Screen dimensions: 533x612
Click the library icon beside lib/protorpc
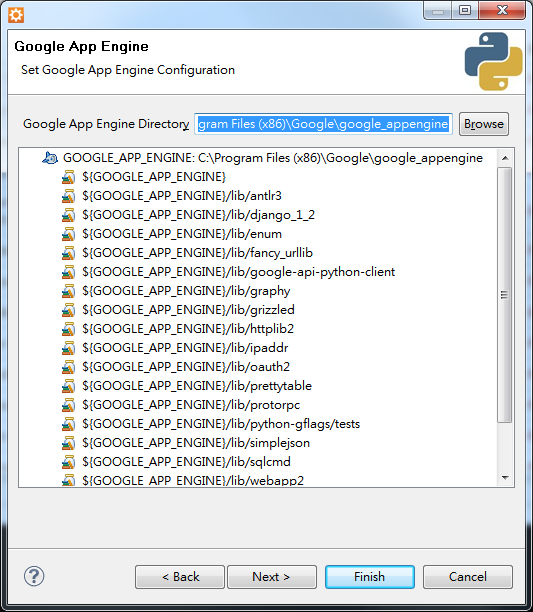(68, 405)
